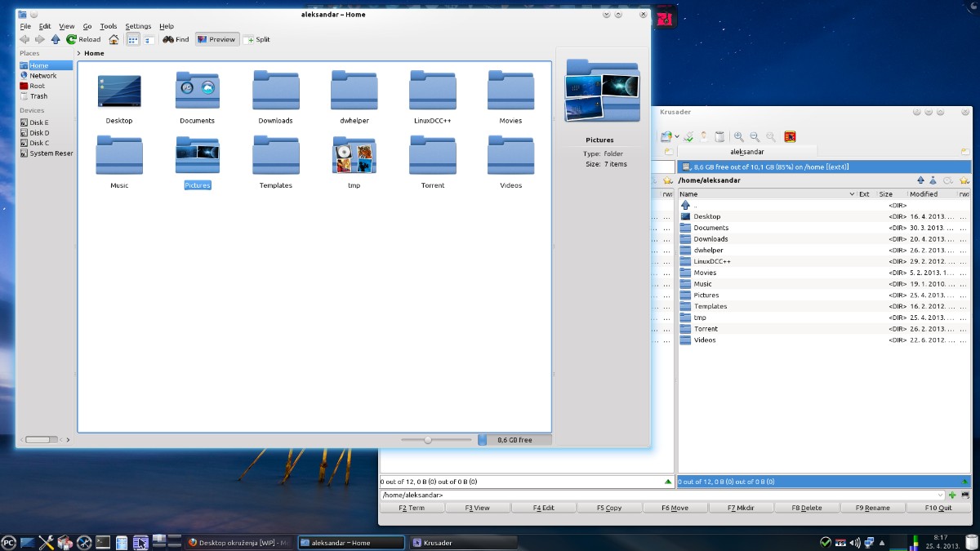Image resolution: width=980 pixels, height=551 pixels.
Task: Click the Reload button in the toolbar
Action: tap(83, 39)
